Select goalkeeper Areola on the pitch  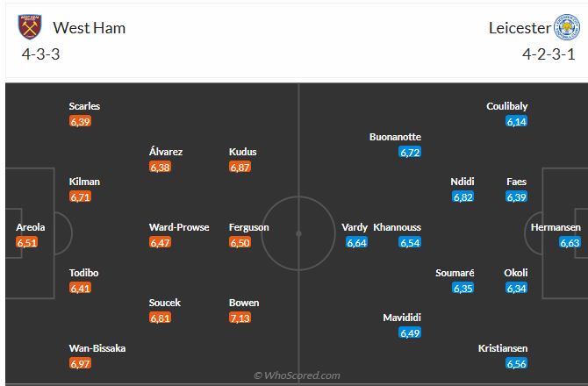pyautogui.click(x=31, y=227)
